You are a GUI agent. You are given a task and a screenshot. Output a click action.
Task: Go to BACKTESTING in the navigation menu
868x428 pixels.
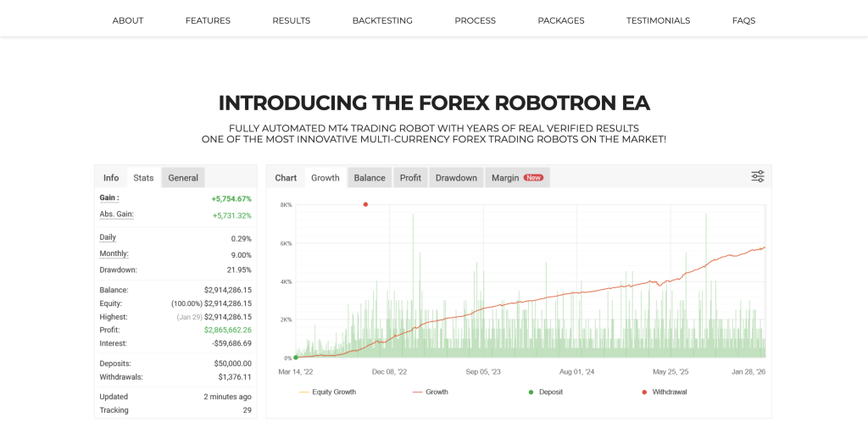pyautogui.click(x=382, y=20)
